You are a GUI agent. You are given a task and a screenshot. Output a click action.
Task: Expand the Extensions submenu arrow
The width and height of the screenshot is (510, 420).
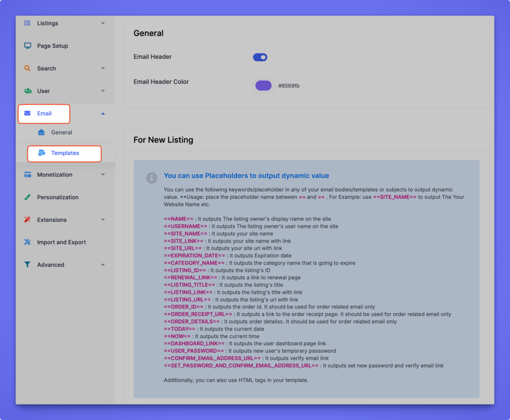(103, 220)
